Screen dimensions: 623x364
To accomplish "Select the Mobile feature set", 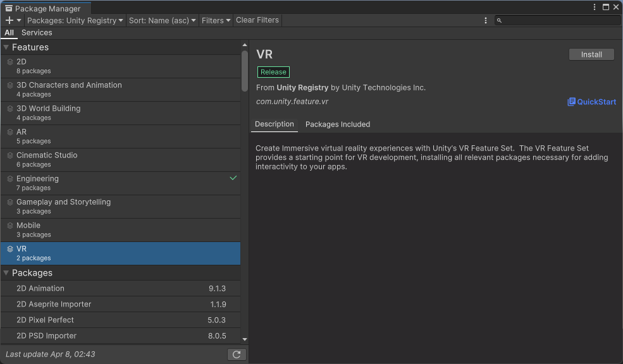I will (120, 230).
